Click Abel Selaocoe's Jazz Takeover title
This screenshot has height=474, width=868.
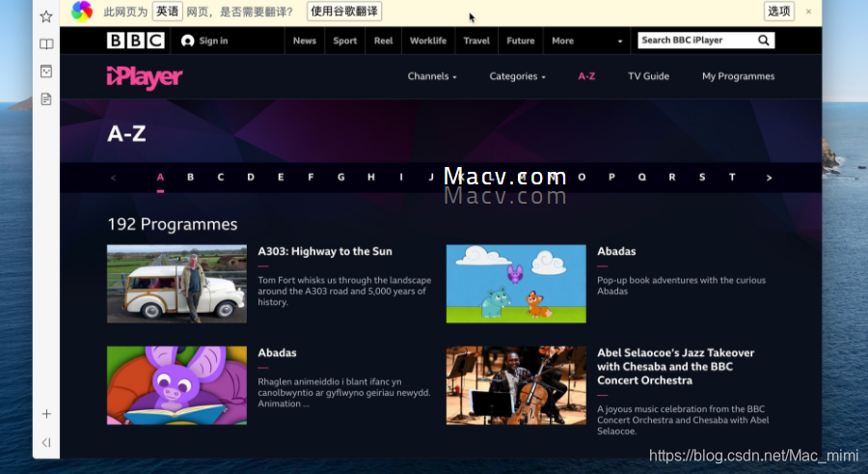tap(675, 367)
